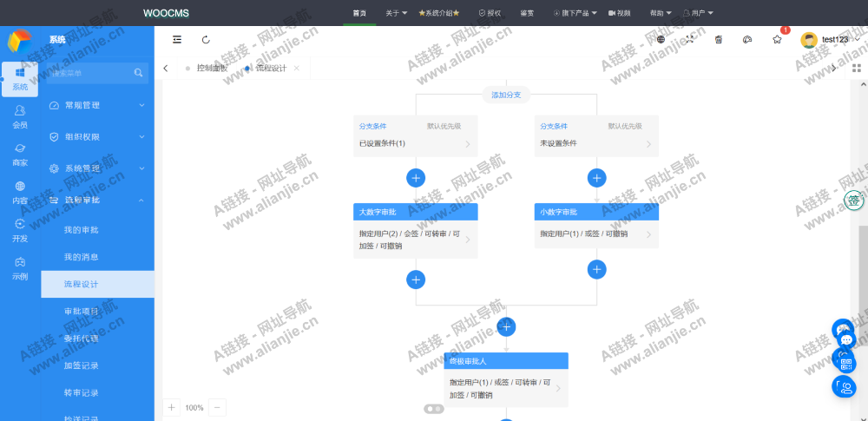The height and width of the screenshot is (421, 868).
Task: Close the 流程设计 tab
Action: coord(297,68)
